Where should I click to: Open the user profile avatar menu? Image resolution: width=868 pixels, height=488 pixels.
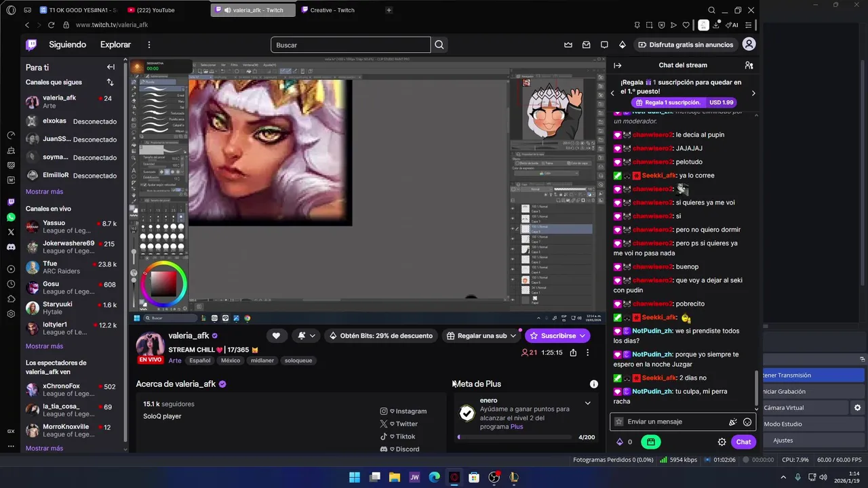[749, 44]
